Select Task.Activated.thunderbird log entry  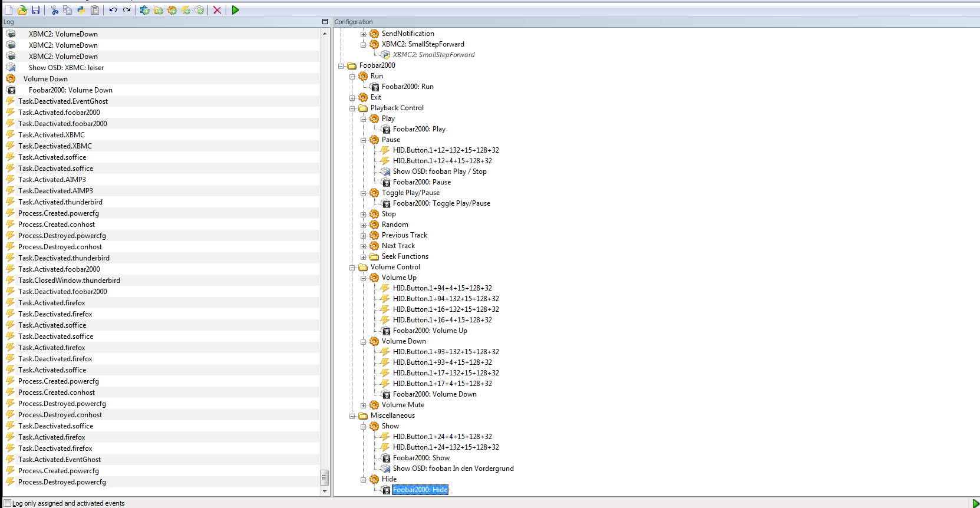tap(60, 202)
